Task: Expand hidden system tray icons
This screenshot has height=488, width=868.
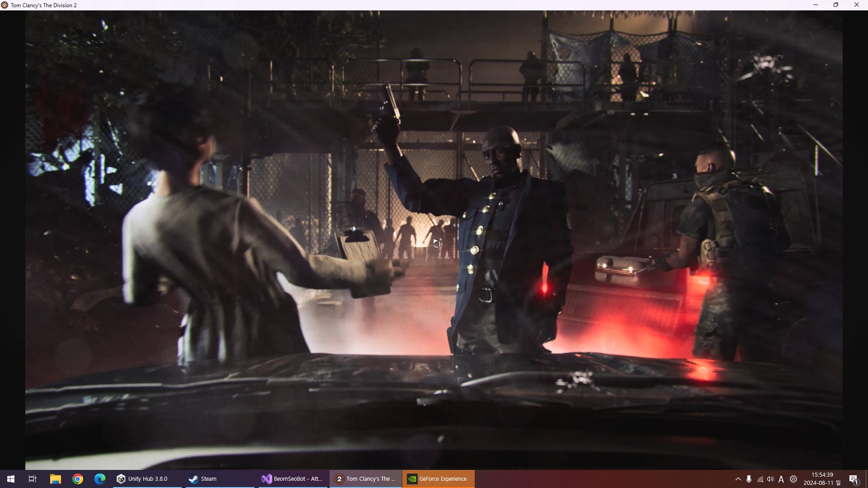Action: point(738,479)
